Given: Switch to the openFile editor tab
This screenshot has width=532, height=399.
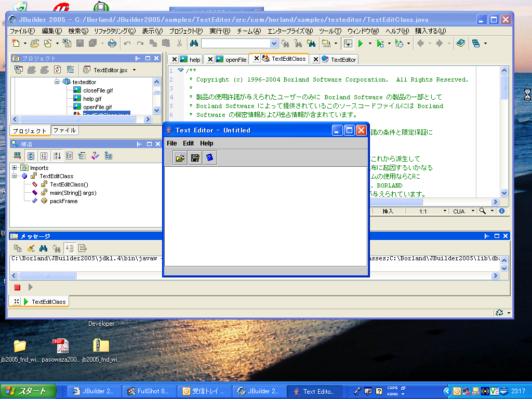Looking at the screenshot, I should click(235, 60).
